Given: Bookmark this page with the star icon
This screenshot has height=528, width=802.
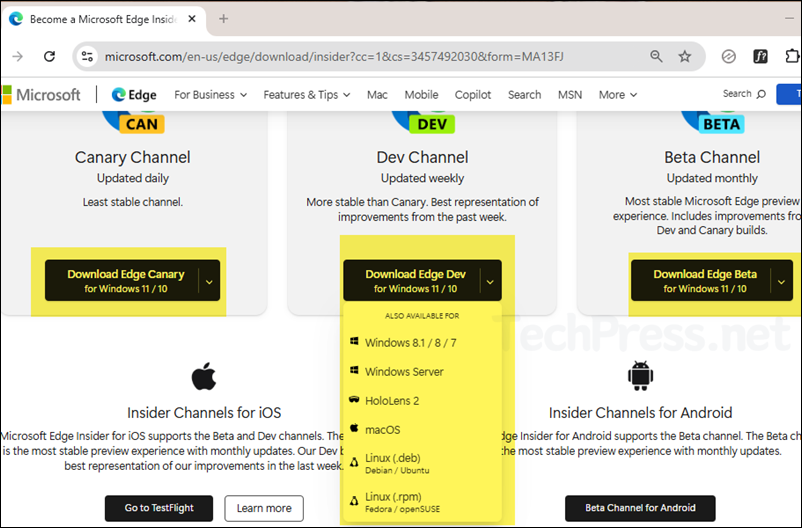Looking at the screenshot, I should 684,56.
